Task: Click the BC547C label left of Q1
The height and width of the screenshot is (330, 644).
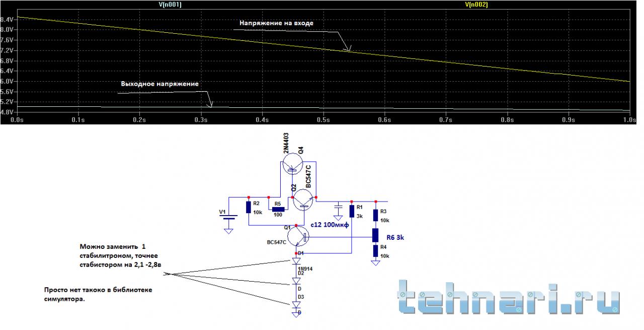Action: (x=277, y=242)
